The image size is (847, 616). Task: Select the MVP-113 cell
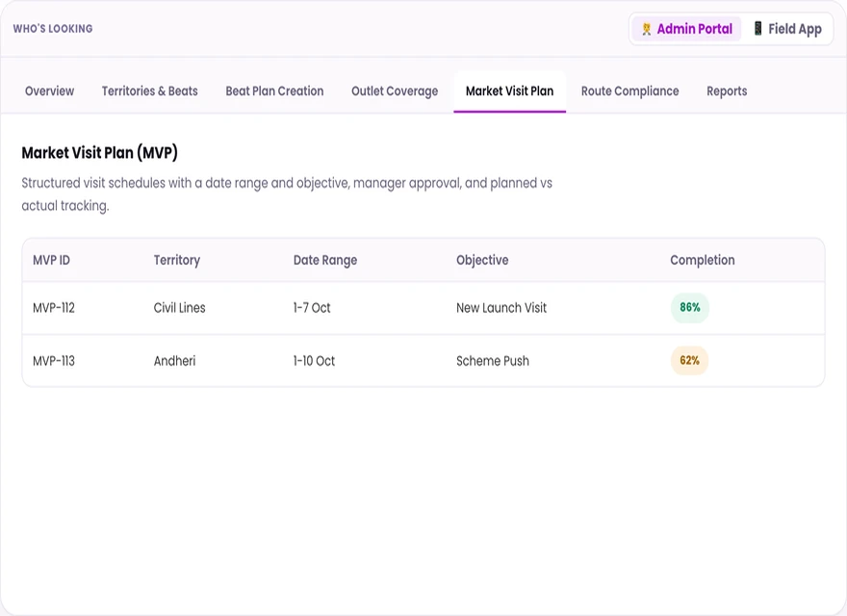(54, 361)
